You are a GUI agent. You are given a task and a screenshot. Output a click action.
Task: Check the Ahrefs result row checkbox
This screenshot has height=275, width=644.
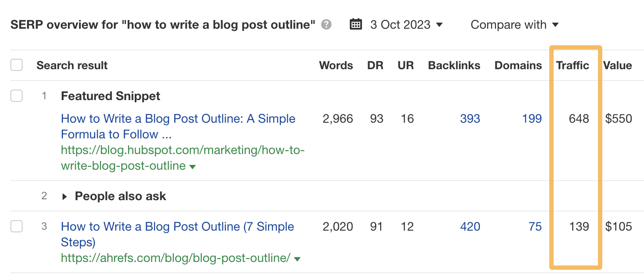(16, 226)
